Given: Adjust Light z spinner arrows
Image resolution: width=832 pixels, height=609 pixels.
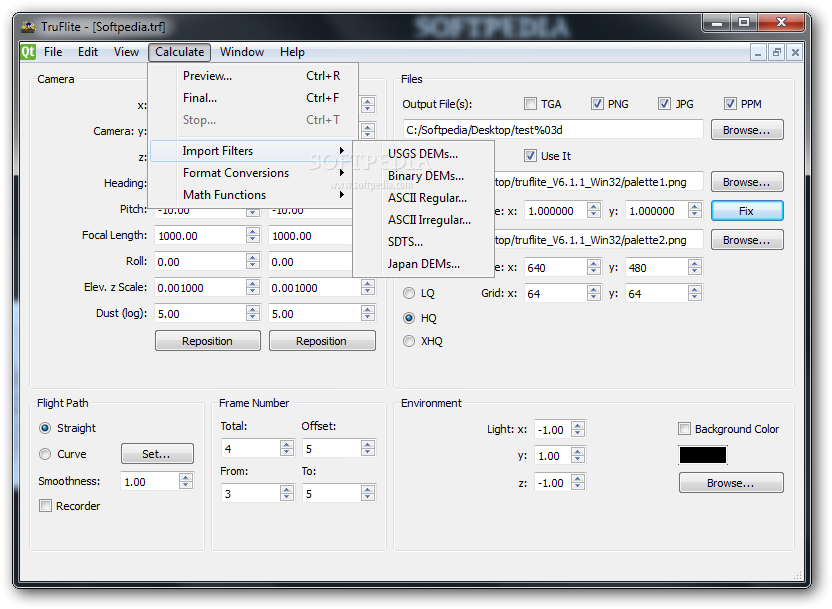Looking at the screenshot, I should pyautogui.click(x=578, y=483).
